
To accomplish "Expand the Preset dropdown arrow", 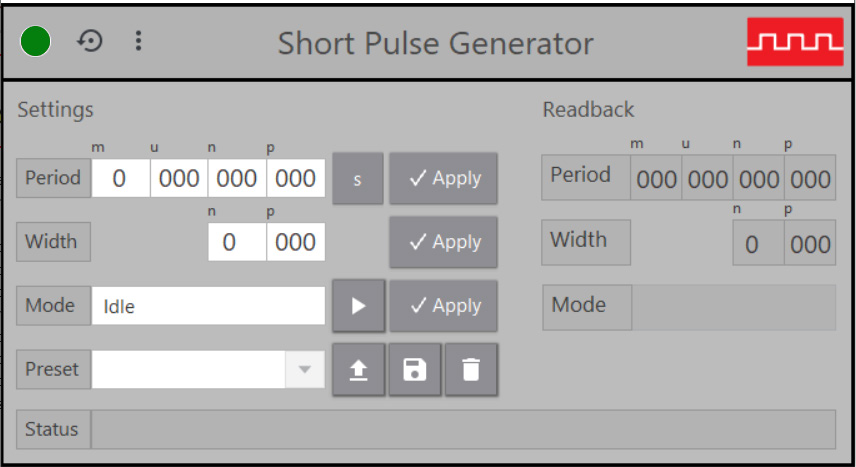I will tap(305, 370).
